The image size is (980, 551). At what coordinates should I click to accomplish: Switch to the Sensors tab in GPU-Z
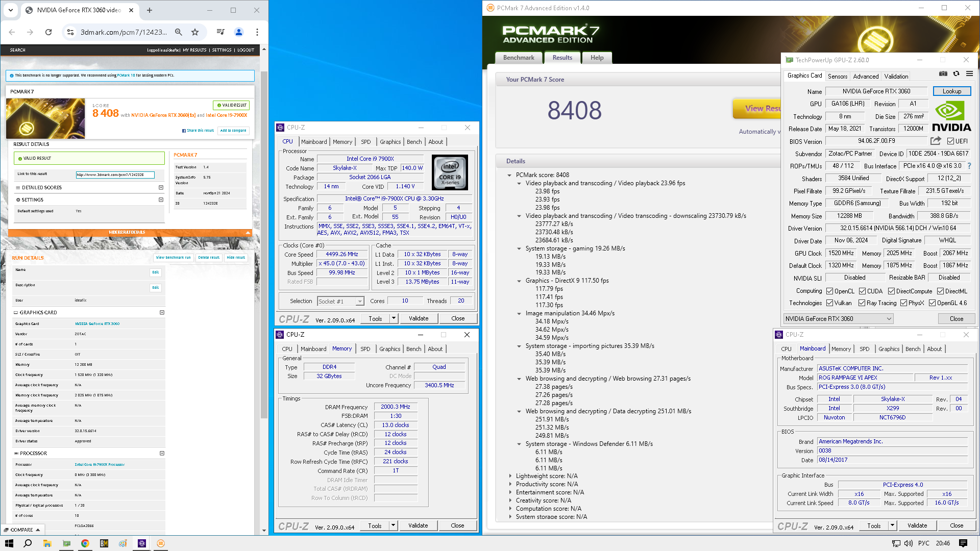[x=837, y=77]
